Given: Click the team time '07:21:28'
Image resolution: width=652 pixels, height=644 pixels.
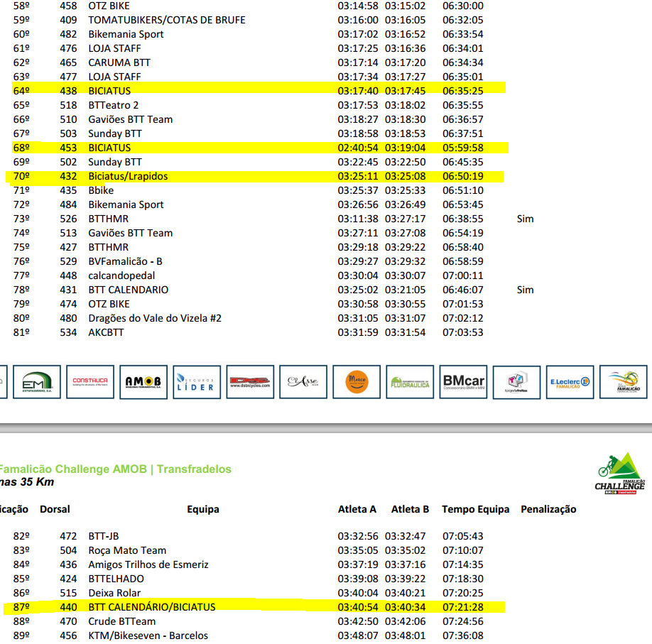Looking at the screenshot, I should click(463, 607).
